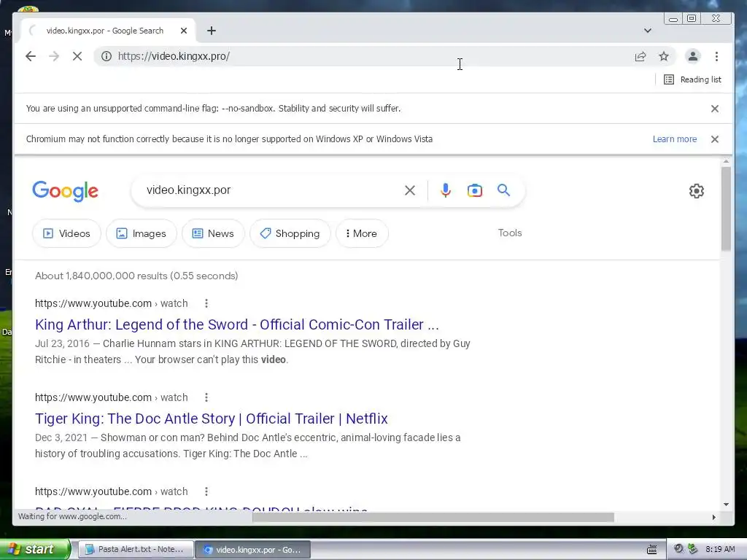Share this page icon
The height and width of the screenshot is (560, 747).
tap(640, 56)
